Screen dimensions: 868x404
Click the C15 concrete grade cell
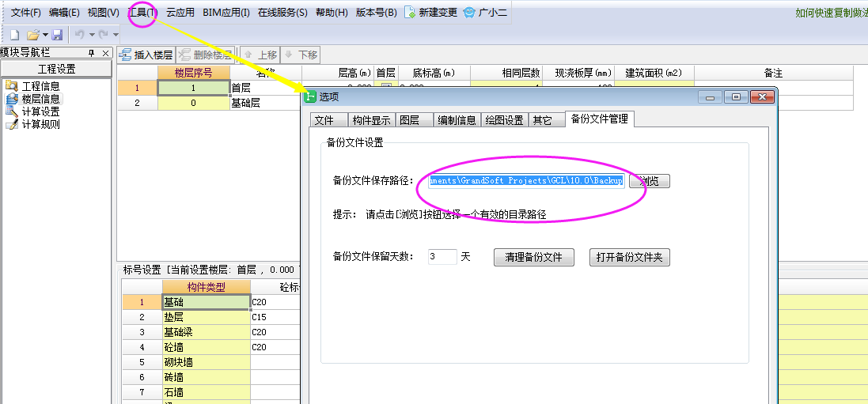tap(275, 317)
